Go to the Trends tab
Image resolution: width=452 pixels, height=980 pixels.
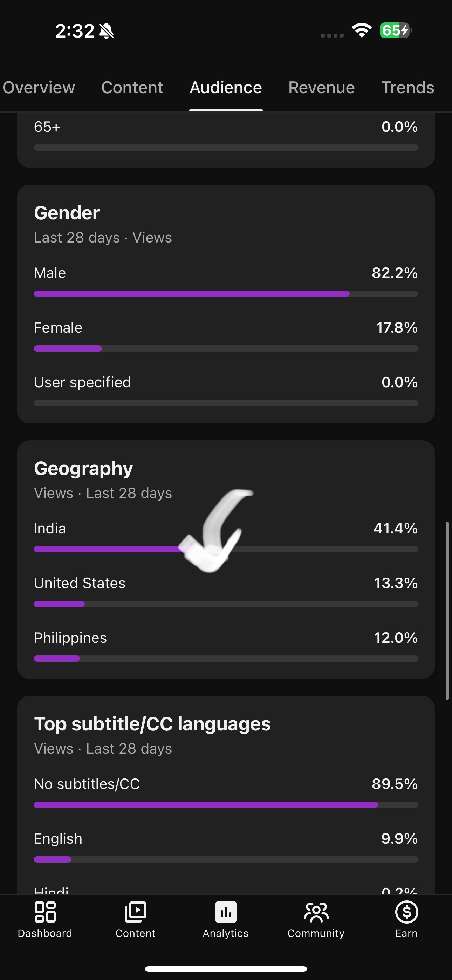pos(408,88)
